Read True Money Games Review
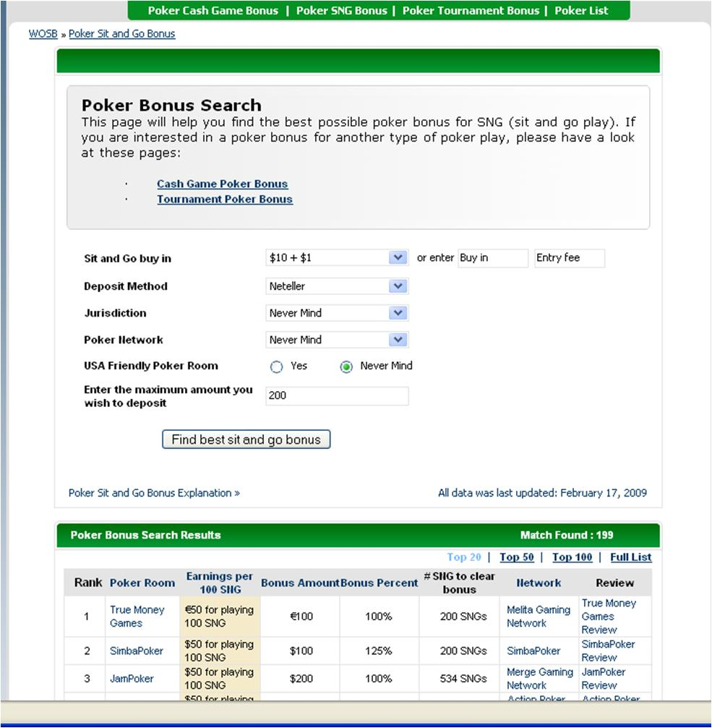Screen dimensions: 712x728 click(x=609, y=617)
